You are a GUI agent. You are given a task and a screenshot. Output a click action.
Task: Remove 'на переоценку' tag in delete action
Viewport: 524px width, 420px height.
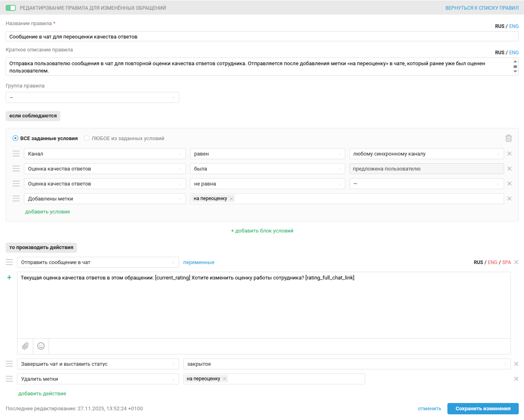point(225,379)
